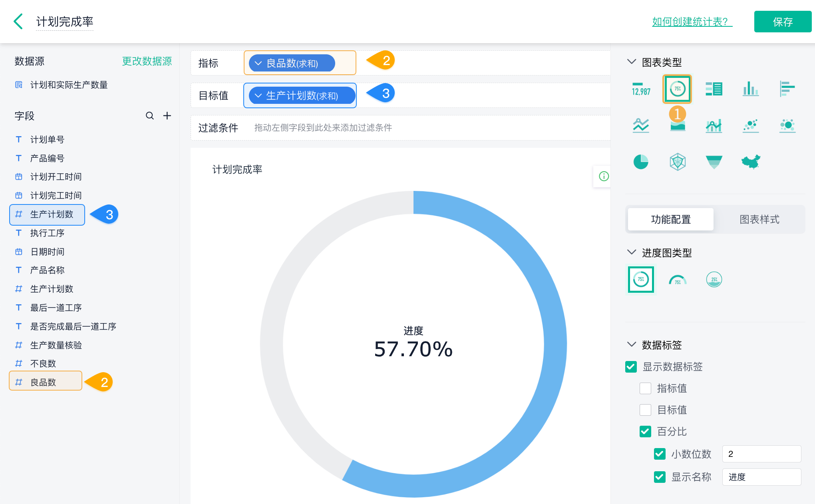This screenshot has height=504, width=815.
Task: Switch to the 功能配置 tab
Action: [x=671, y=219]
